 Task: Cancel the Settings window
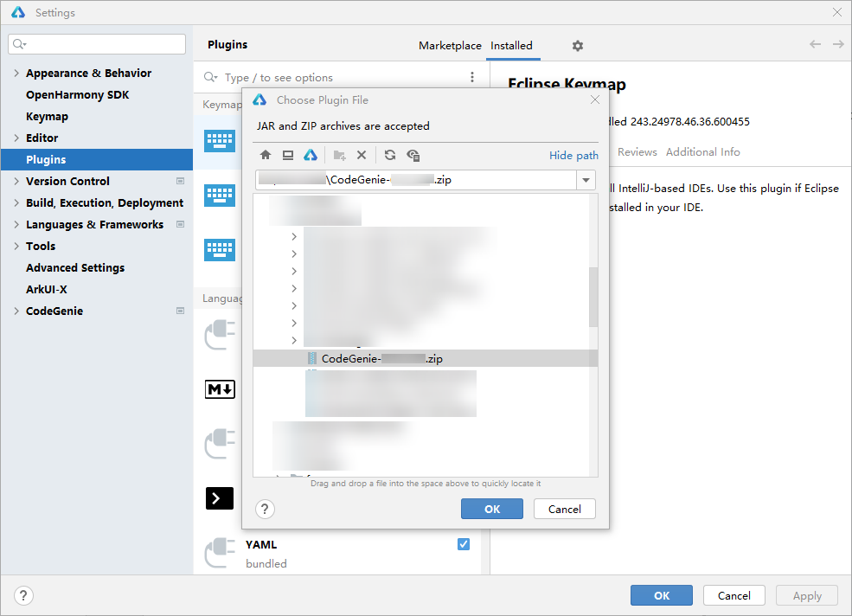coord(734,595)
